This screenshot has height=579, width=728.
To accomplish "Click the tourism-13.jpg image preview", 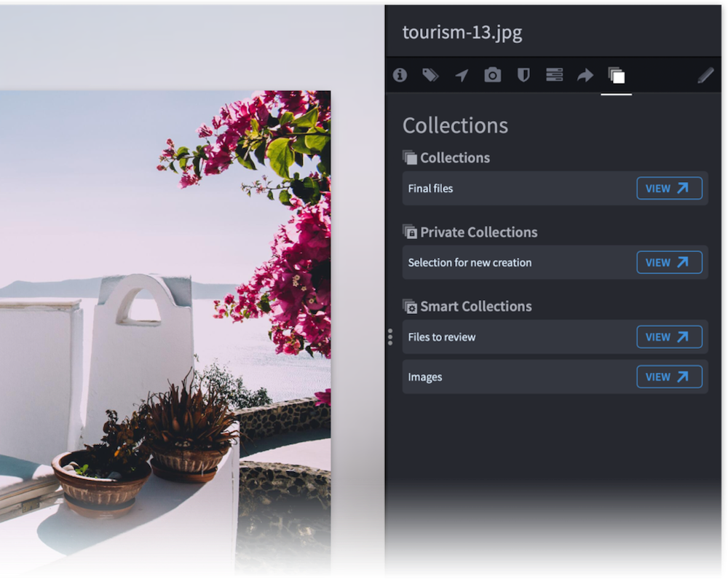I will [x=165, y=334].
